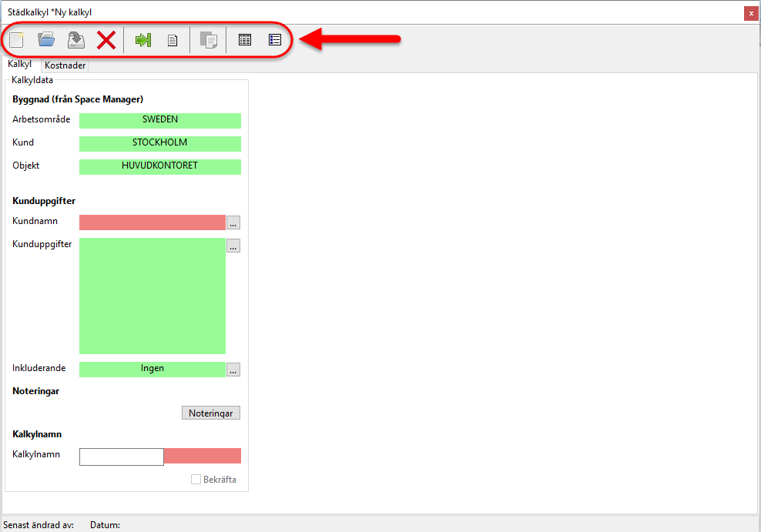Screen dimensions: 761x532
Task: Select the Kalkyl tab
Action: (19, 65)
